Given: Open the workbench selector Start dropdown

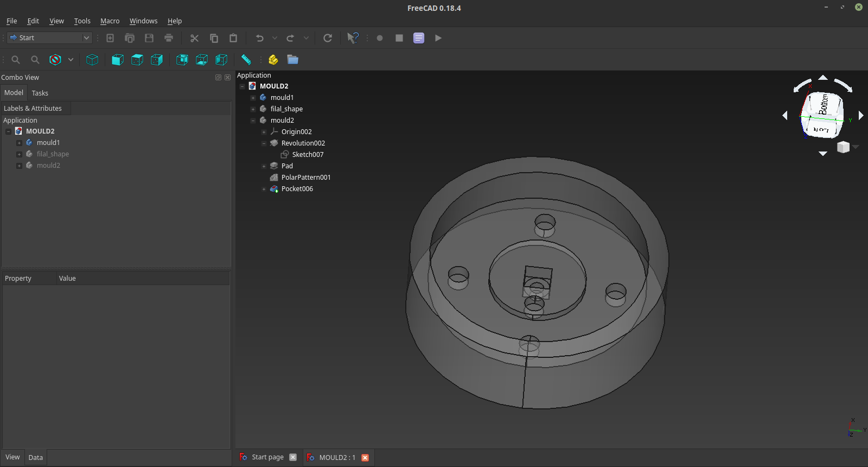Looking at the screenshot, I should [49, 38].
